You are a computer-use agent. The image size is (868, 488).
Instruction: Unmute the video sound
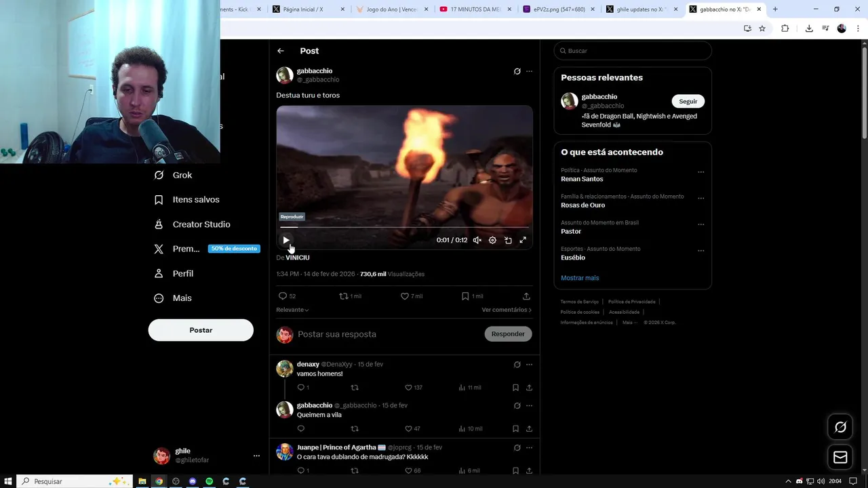click(477, 240)
